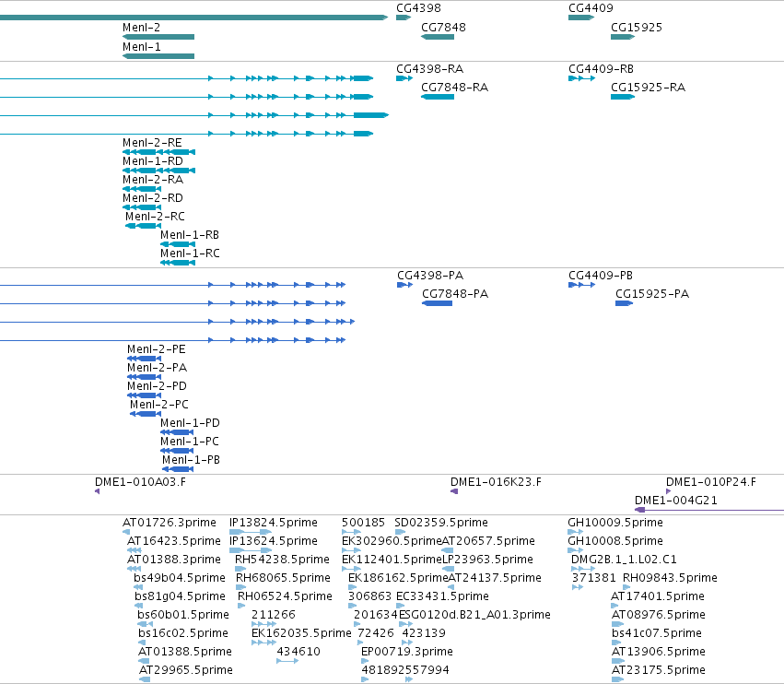This screenshot has height=684, width=784.
Task: Select the CG4409 gene label
Action: pos(591,8)
